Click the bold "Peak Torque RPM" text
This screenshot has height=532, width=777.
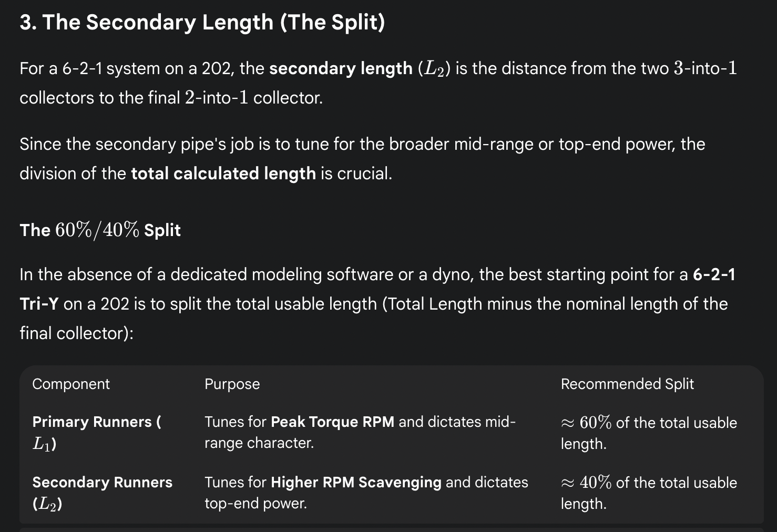(332, 422)
